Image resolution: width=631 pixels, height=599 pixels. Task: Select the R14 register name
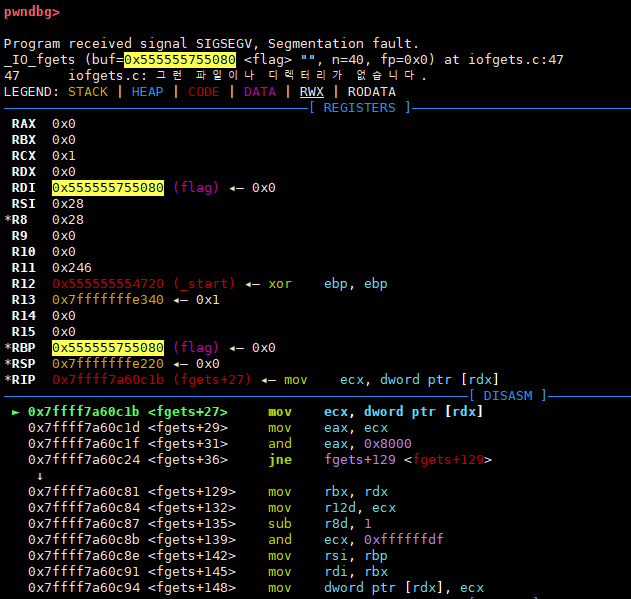[x=24, y=316]
